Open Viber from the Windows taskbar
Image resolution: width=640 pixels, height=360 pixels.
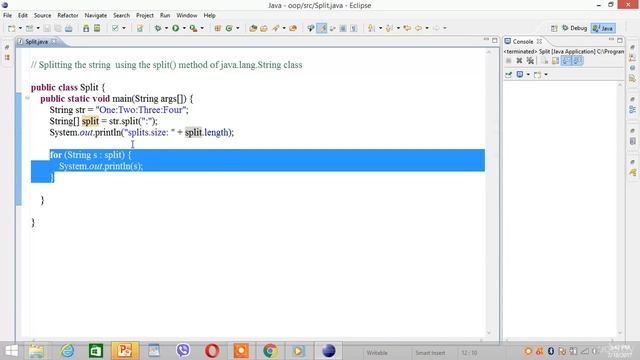pyautogui.click(x=183, y=351)
